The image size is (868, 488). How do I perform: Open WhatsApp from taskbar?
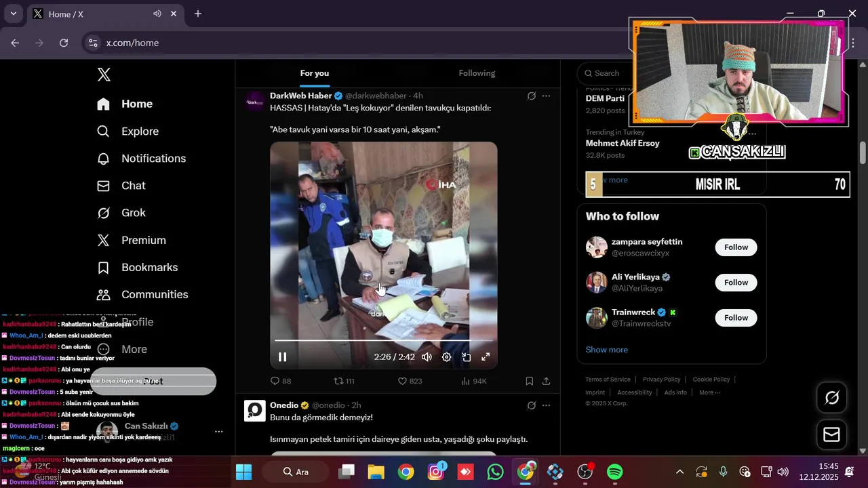click(x=496, y=472)
